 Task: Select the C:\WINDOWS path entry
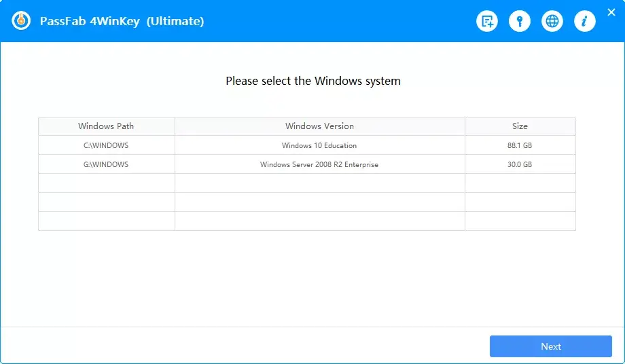click(x=106, y=145)
